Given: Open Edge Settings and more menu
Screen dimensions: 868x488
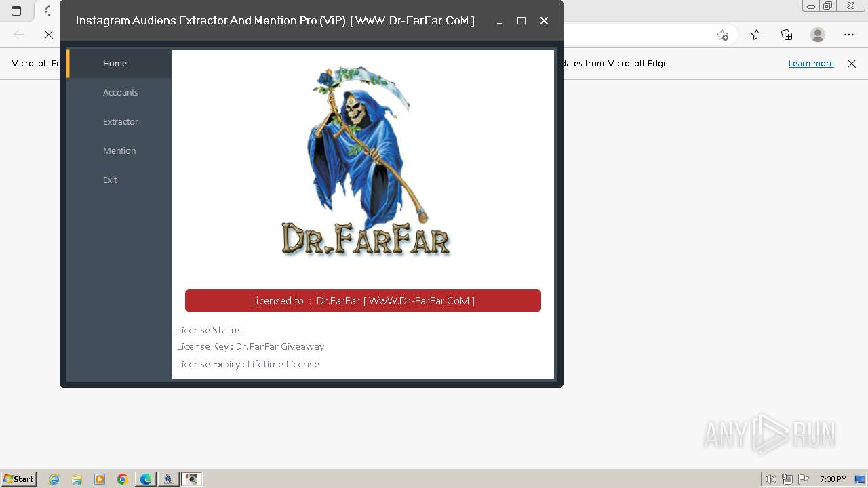Looking at the screenshot, I should 849,35.
